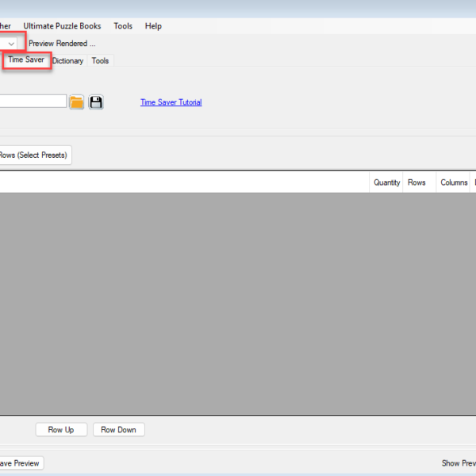This screenshot has height=476, width=476.
Task: Switch to the Dictionary tab
Action: 68,61
